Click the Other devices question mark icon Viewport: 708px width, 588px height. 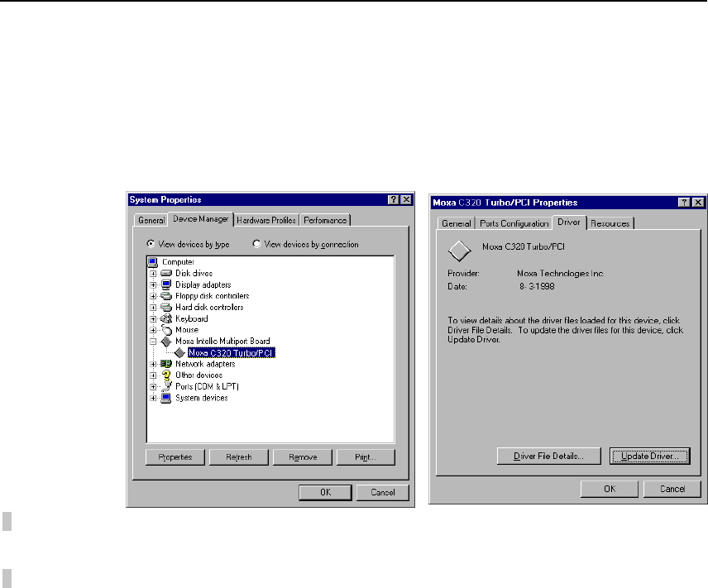click(166, 375)
